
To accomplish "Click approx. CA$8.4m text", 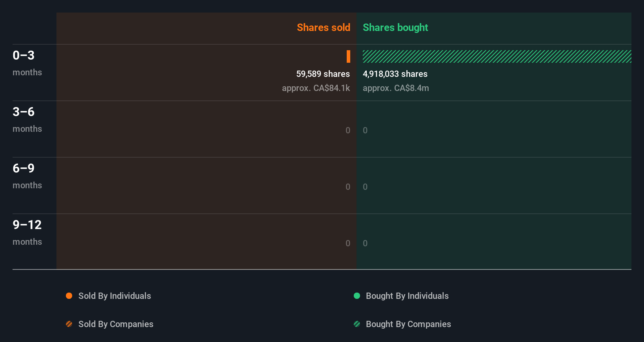I will click(396, 88).
